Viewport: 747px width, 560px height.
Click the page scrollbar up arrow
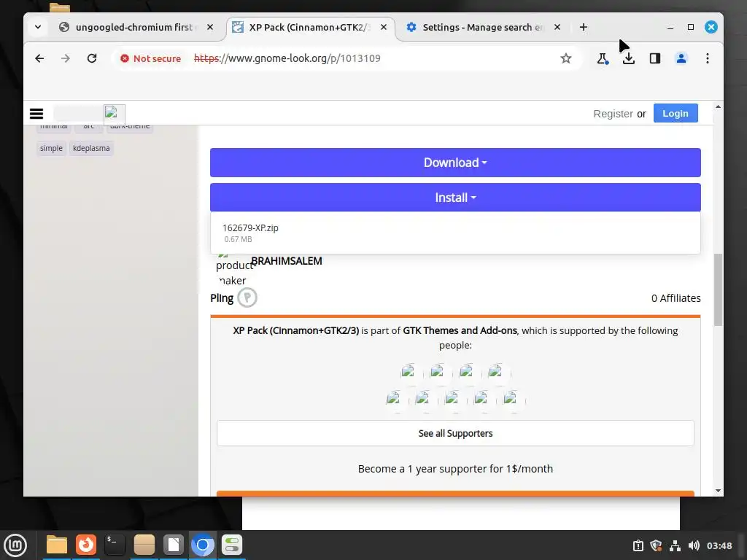pos(718,107)
